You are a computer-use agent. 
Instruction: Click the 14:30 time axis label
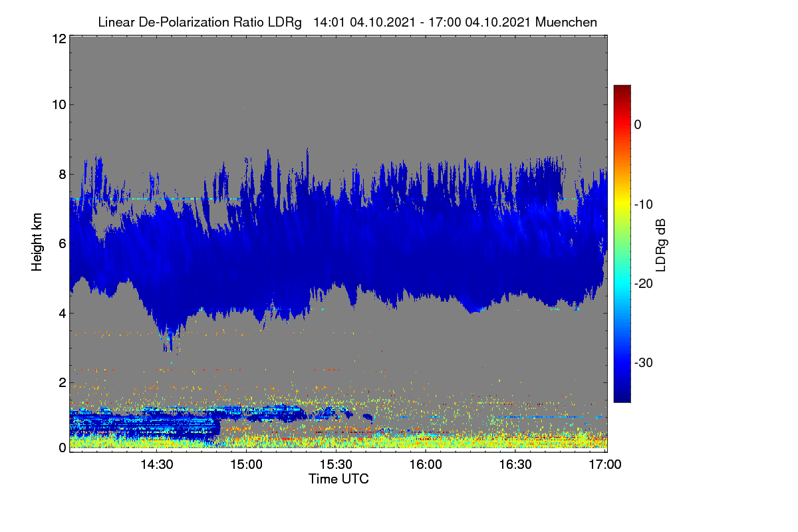click(x=157, y=465)
